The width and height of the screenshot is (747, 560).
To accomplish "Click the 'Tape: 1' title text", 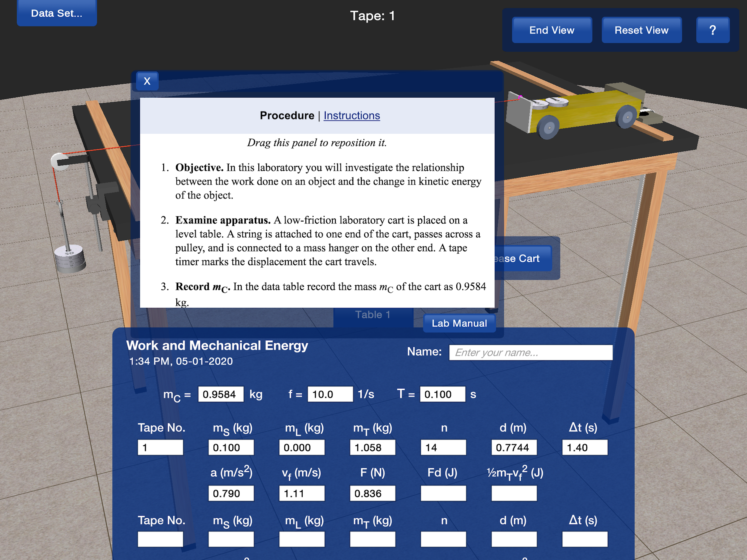I will click(372, 16).
